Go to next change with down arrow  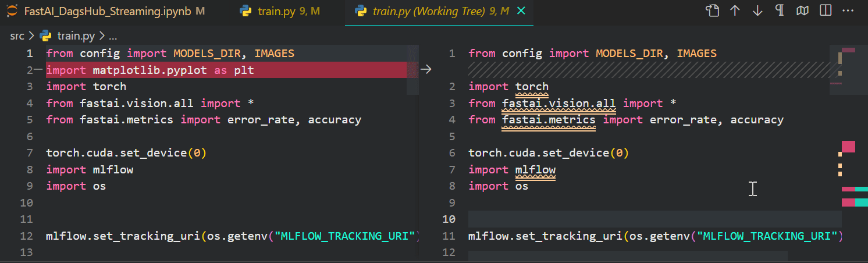point(757,11)
